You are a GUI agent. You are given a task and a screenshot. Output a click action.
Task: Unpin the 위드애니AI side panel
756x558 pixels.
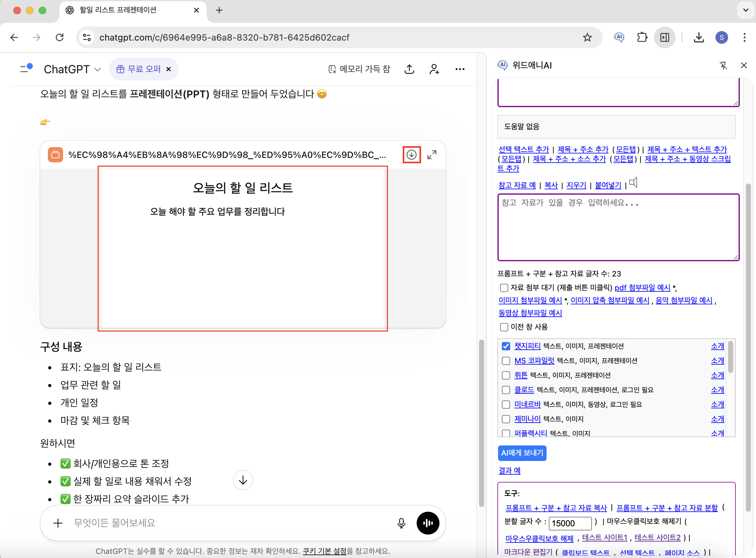[x=723, y=66]
